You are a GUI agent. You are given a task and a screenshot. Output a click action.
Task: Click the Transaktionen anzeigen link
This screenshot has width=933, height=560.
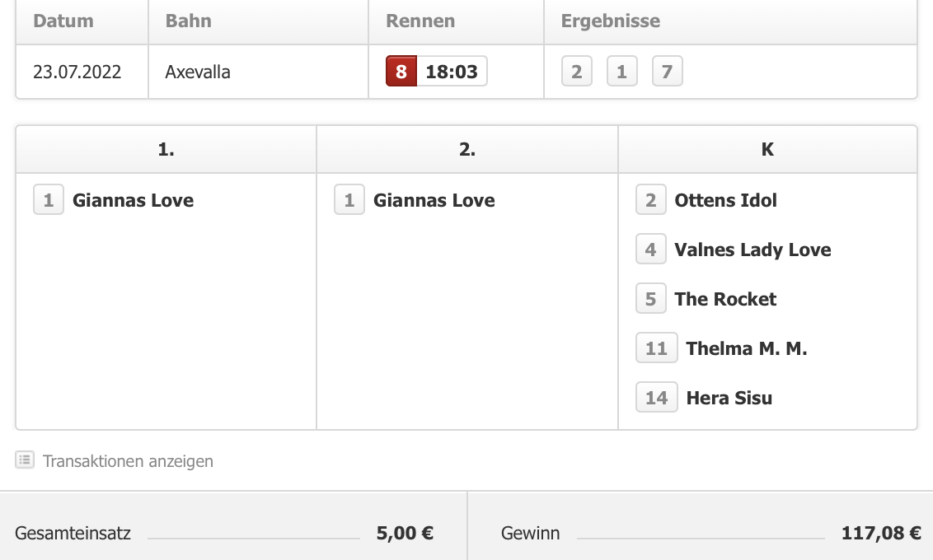coord(128,461)
